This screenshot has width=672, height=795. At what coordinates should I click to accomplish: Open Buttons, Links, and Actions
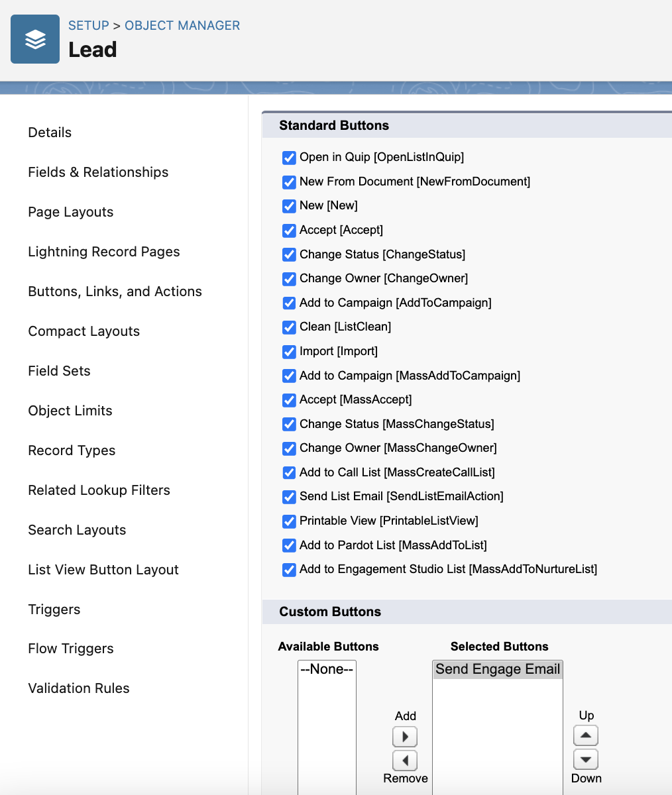click(x=115, y=291)
